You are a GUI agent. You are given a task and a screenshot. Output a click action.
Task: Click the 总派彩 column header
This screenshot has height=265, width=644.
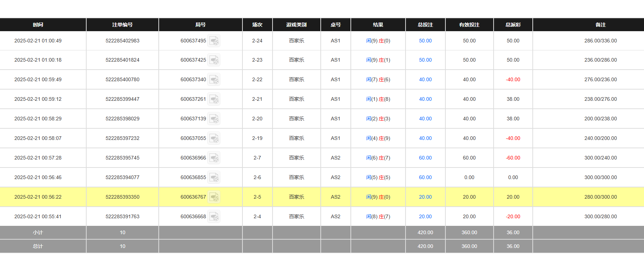click(513, 25)
